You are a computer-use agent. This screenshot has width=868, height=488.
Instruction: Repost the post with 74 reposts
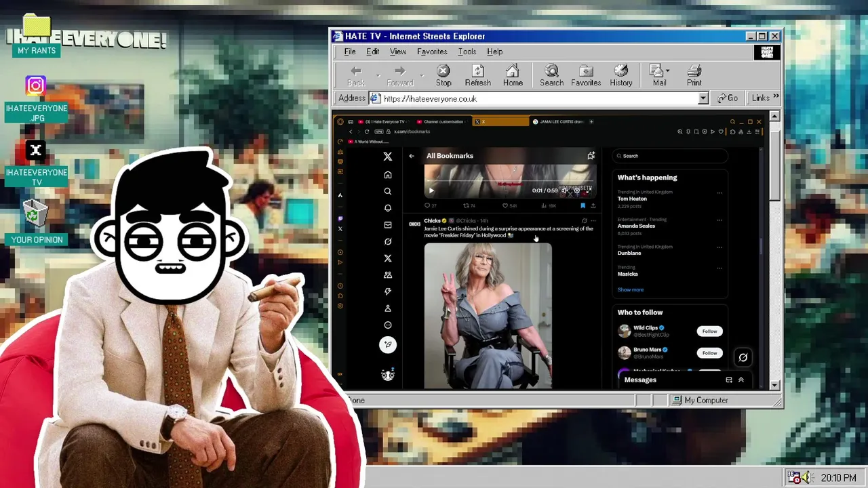(x=469, y=205)
